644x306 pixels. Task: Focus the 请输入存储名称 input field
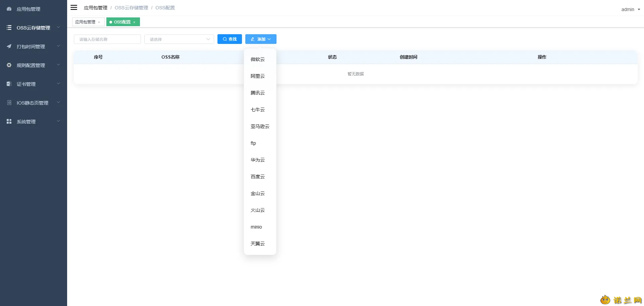coord(107,39)
